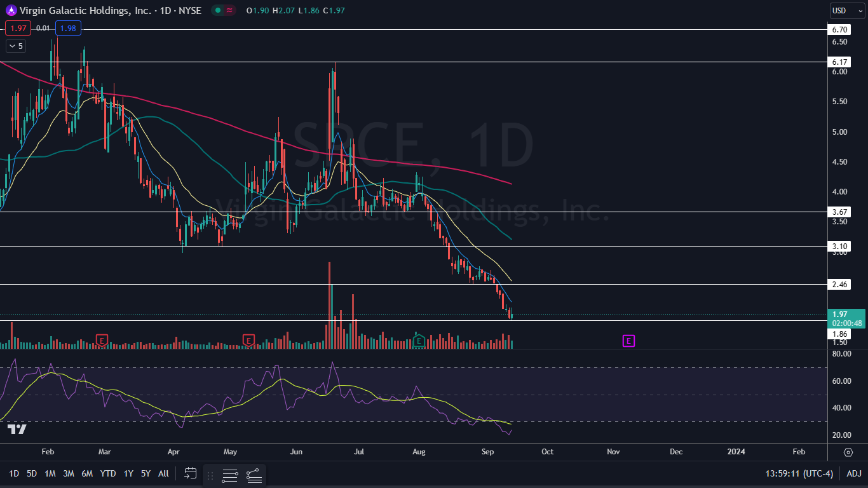
Task: Select the All time range
Action: (x=163, y=473)
